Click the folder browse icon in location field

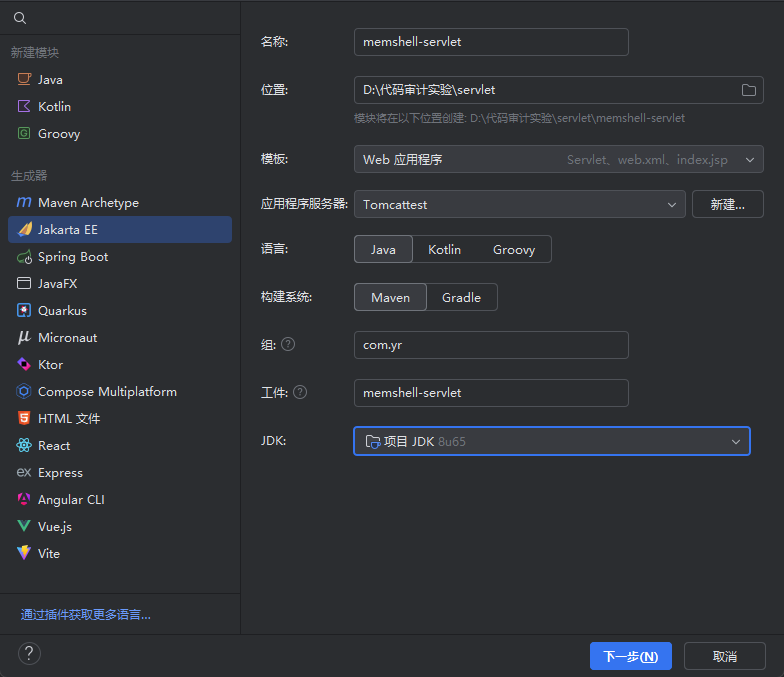point(748,90)
